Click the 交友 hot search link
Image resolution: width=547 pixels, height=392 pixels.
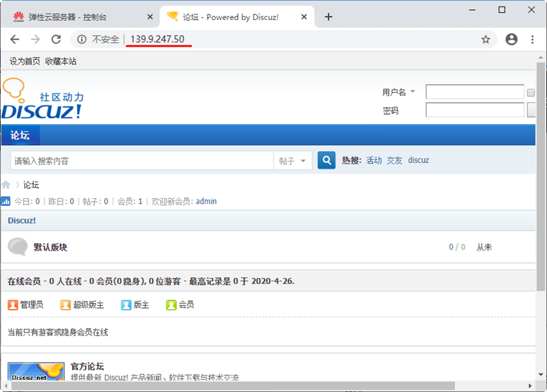tap(395, 160)
